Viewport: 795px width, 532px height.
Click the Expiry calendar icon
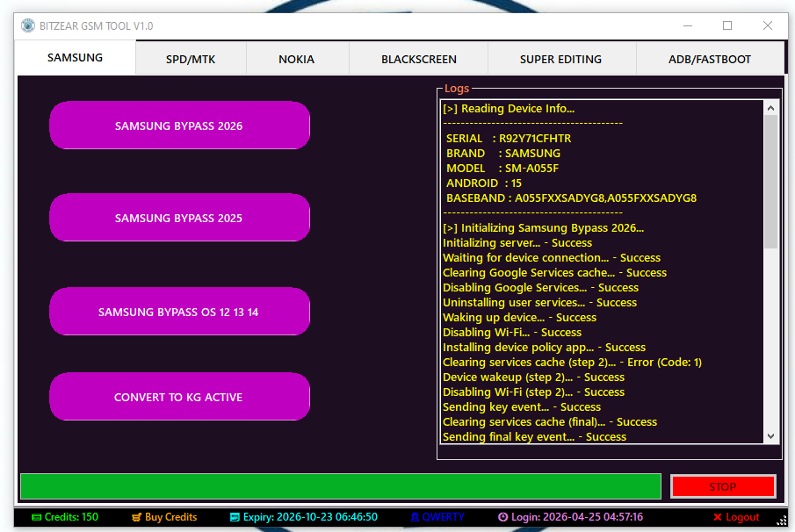pos(235,517)
